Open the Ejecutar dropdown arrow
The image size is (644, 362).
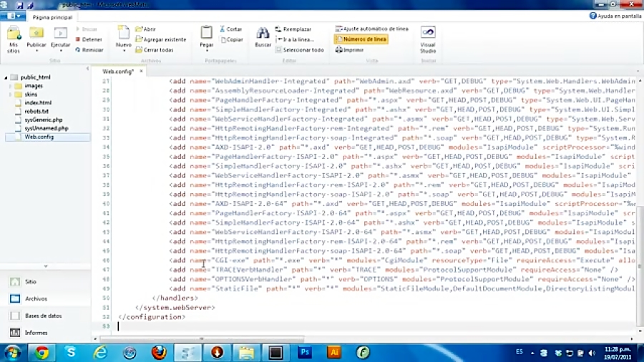click(61, 51)
